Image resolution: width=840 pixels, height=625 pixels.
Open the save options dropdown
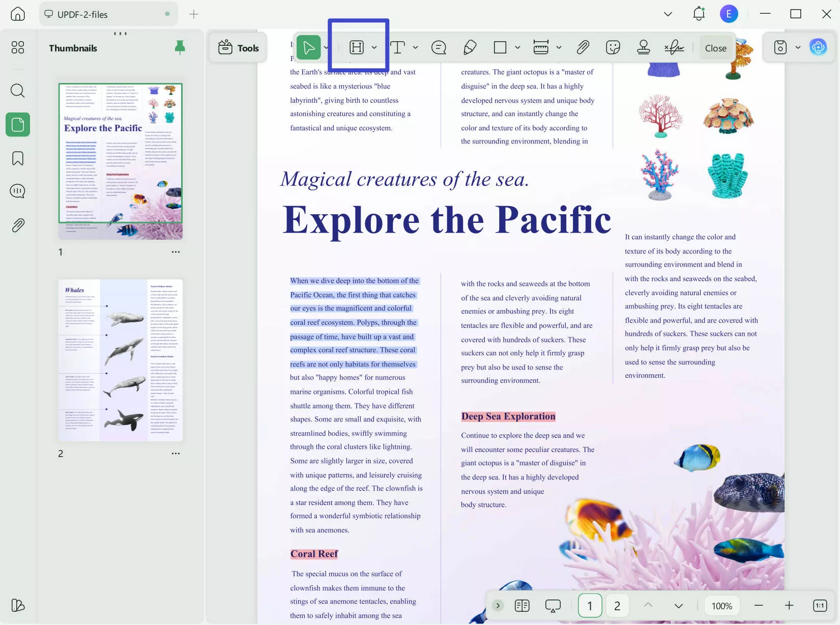(798, 47)
